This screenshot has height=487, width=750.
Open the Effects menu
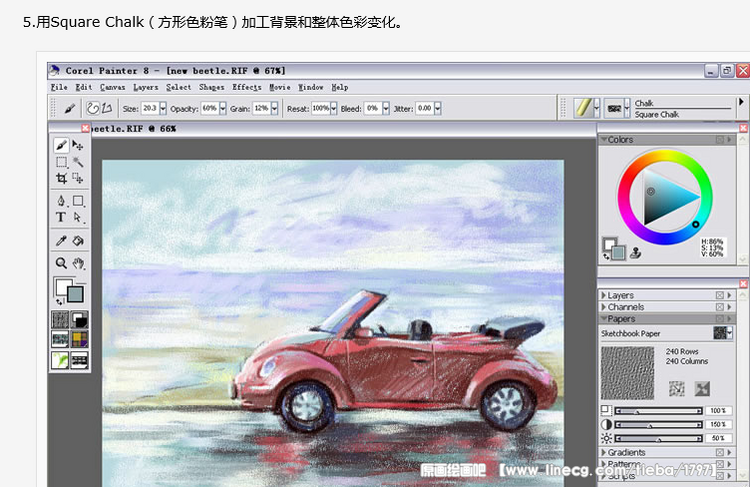click(247, 87)
